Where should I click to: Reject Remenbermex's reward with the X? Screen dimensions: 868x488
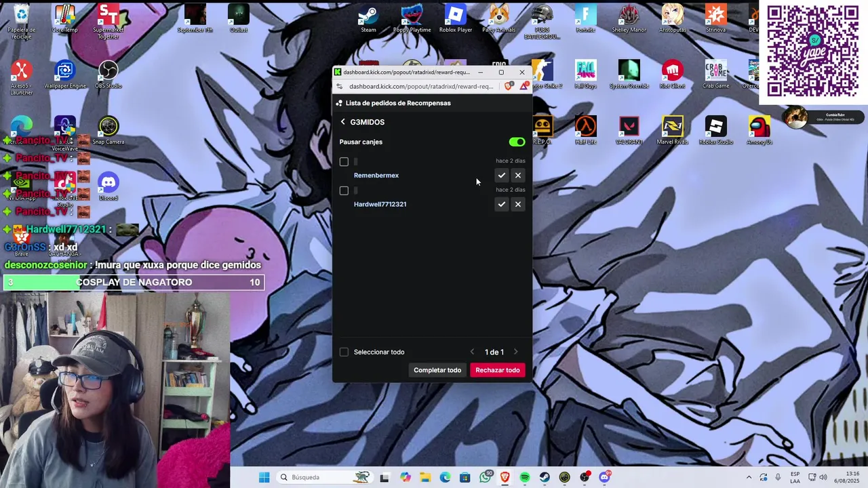[x=518, y=176]
